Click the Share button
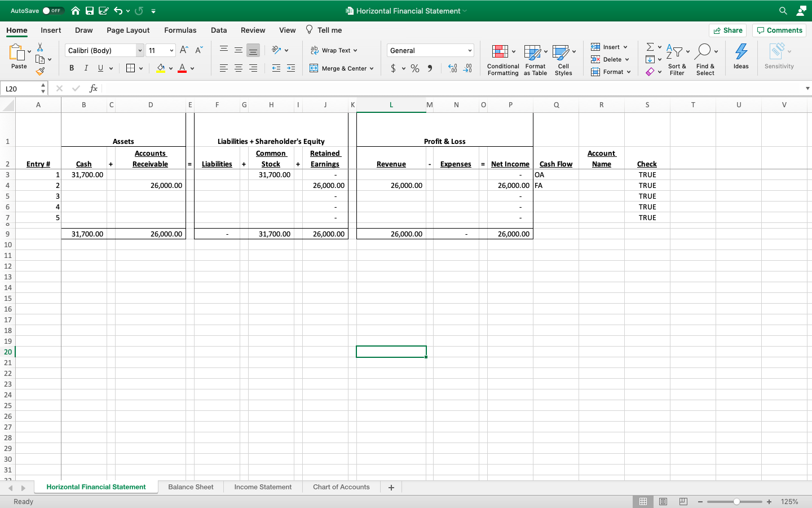 click(x=728, y=30)
